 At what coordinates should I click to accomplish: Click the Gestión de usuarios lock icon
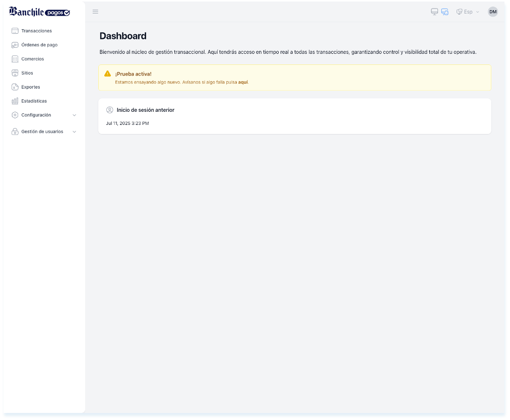[x=15, y=131]
